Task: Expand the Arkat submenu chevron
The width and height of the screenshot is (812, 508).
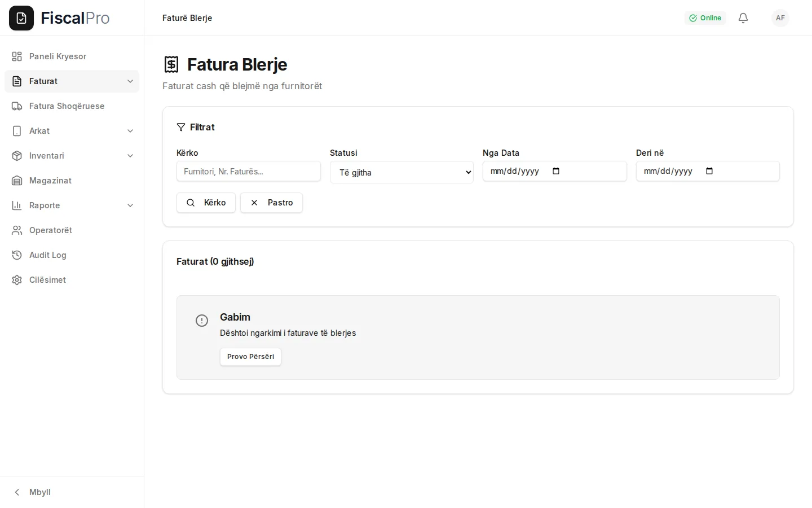Action: [130, 131]
